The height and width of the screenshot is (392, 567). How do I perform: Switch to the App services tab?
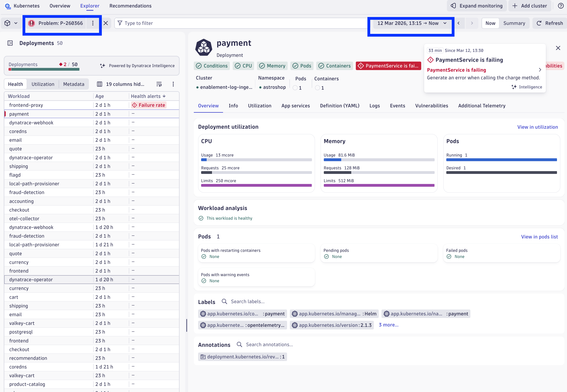pyautogui.click(x=296, y=106)
